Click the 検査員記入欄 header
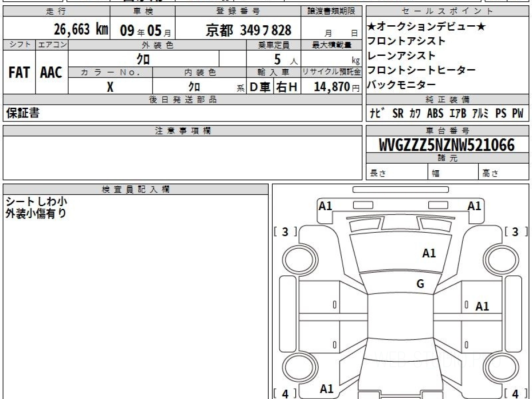Viewport: 532px width, 399px height. click(x=136, y=189)
